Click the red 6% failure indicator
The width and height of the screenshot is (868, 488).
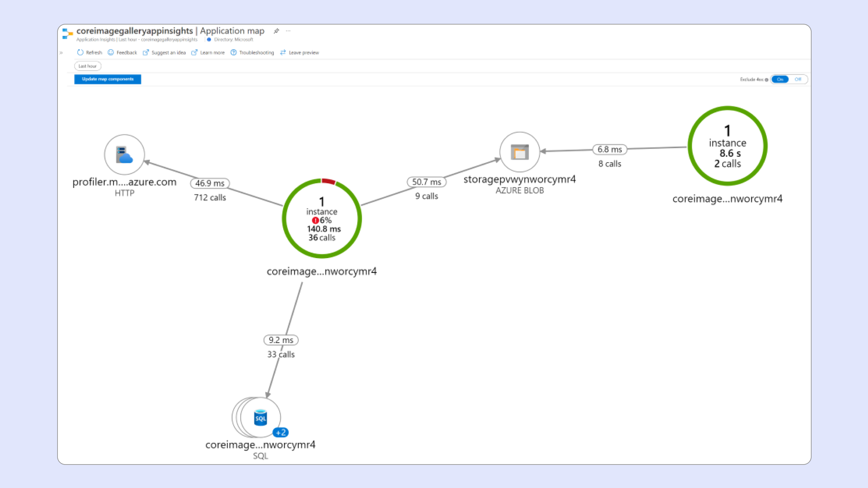click(x=322, y=221)
